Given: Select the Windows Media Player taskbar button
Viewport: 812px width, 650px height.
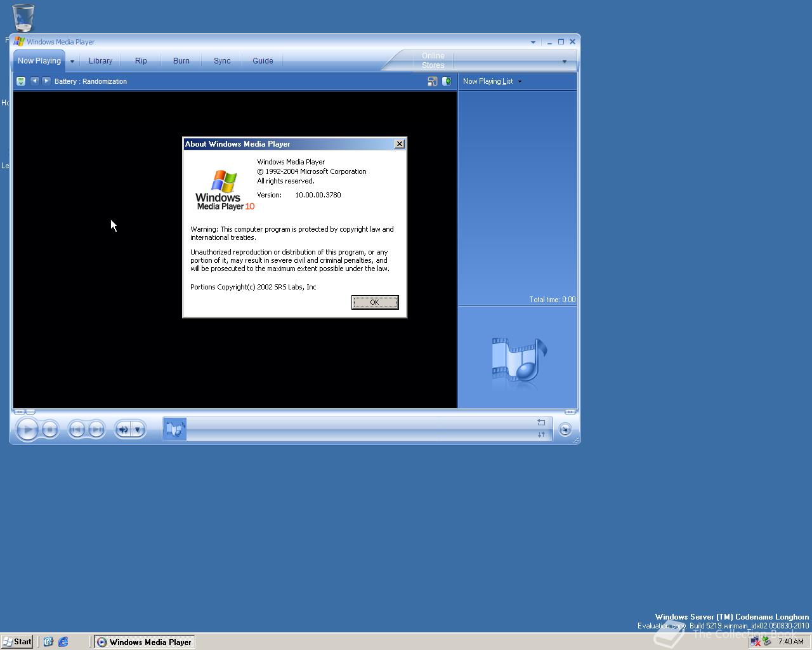Looking at the screenshot, I should tap(145, 642).
